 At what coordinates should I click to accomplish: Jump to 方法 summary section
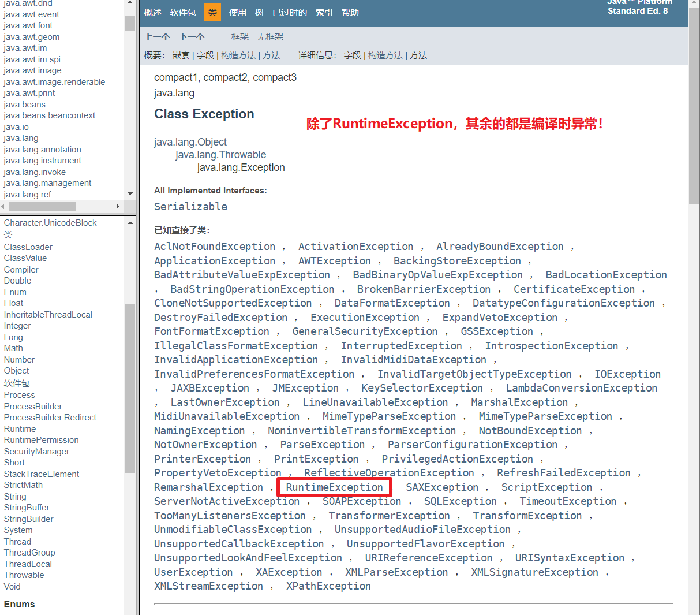pyautogui.click(x=272, y=55)
